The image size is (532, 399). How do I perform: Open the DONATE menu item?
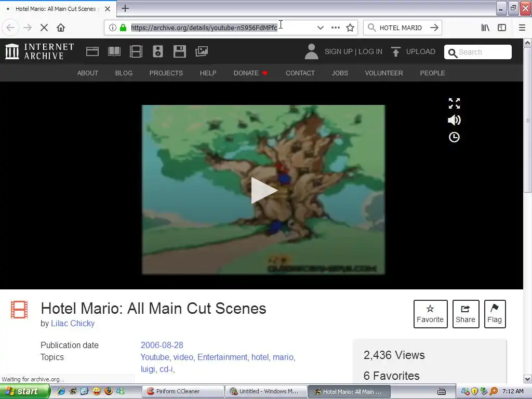click(250, 73)
